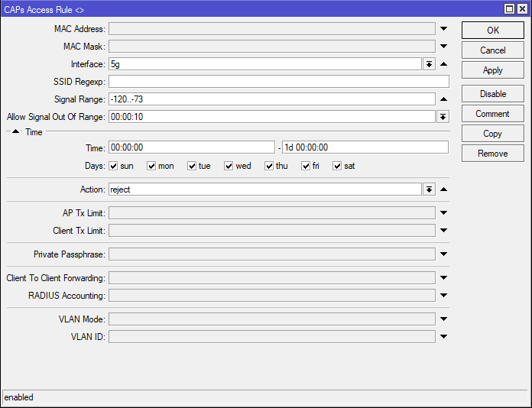Collapse the Time section
532x408 pixels.
pos(15,131)
